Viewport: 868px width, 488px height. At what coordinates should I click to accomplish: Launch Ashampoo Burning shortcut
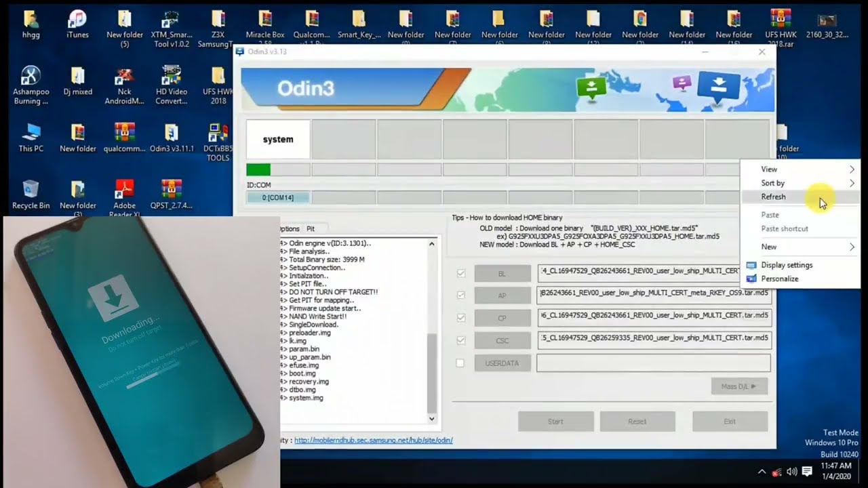tap(31, 85)
